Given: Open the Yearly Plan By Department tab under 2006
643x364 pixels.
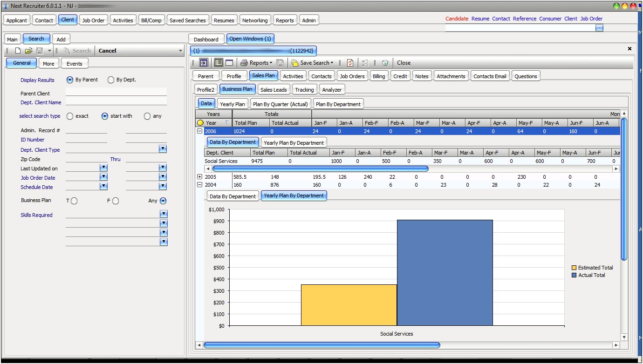Looking at the screenshot, I should coord(294,142).
